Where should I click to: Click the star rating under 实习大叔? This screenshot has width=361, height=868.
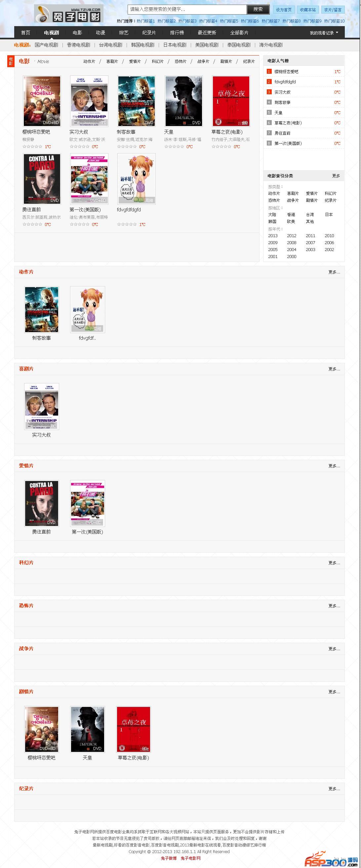tap(80, 147)
